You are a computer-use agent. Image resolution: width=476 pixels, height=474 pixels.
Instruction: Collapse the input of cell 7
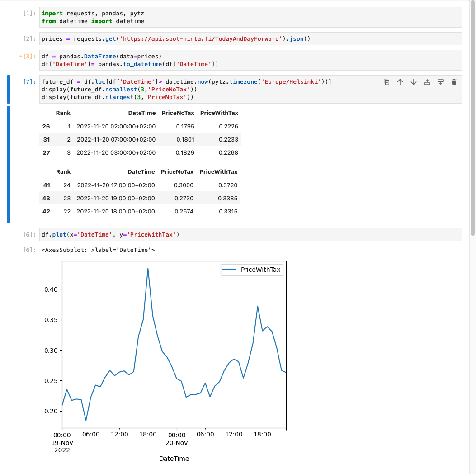[8, 90]
